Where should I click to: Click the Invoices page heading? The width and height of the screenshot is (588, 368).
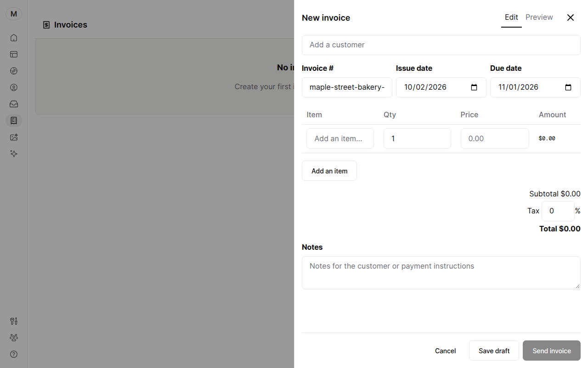click(x=71, y=25)
